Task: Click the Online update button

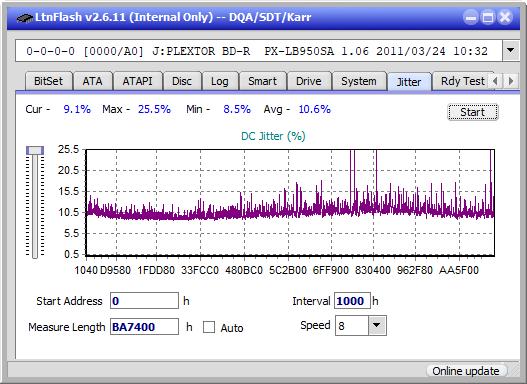Action: point(465,371)
